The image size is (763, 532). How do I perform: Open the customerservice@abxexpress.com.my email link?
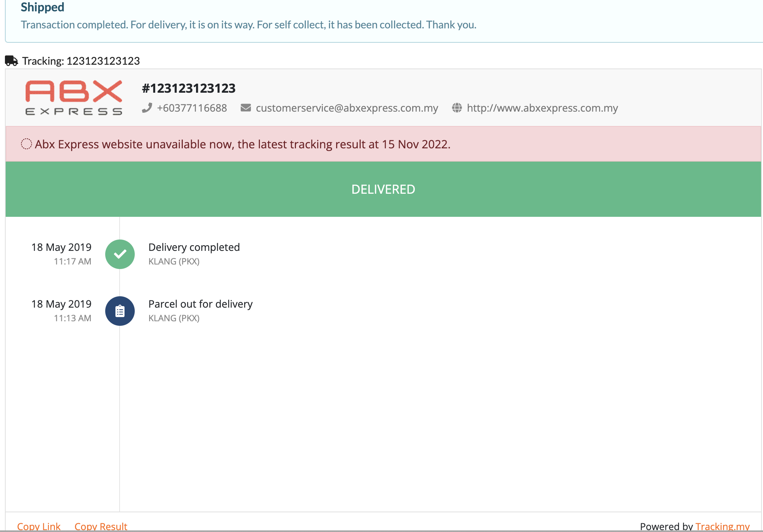coord(347,108)
